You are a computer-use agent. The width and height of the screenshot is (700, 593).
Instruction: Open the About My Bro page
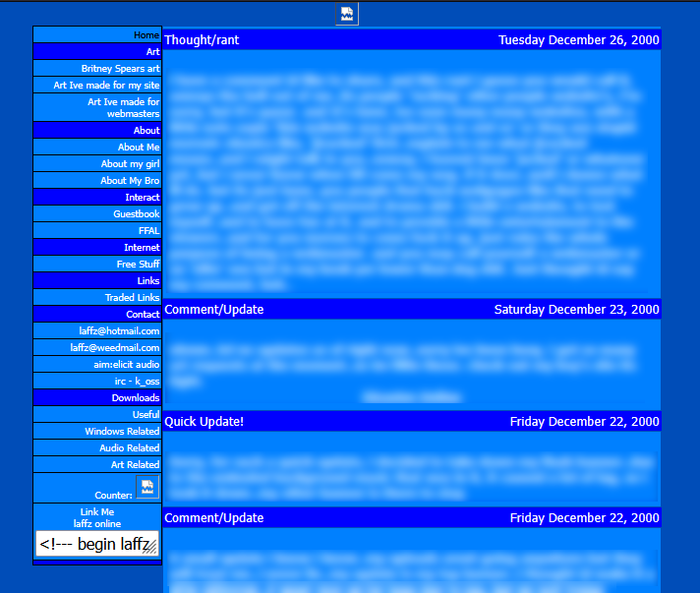130,181
